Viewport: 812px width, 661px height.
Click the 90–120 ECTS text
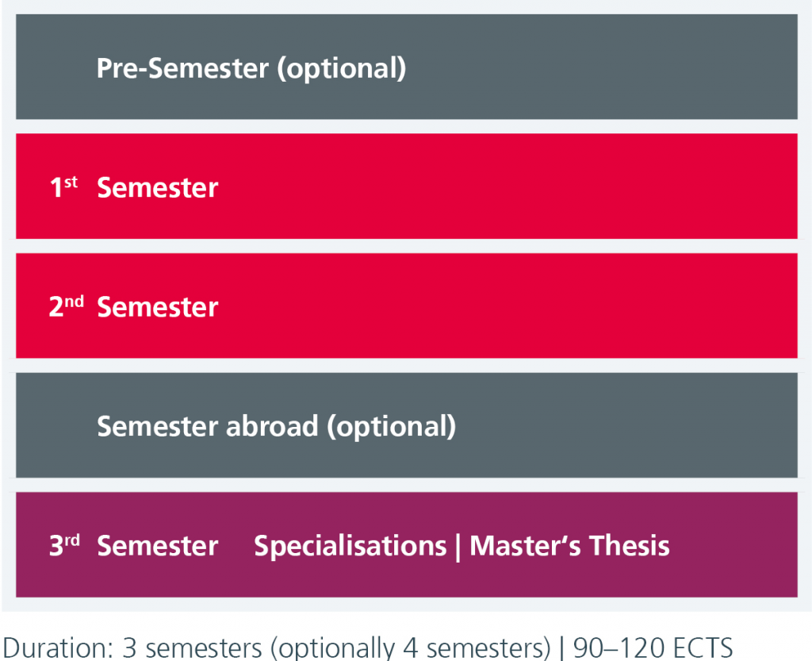coord(653,648)
